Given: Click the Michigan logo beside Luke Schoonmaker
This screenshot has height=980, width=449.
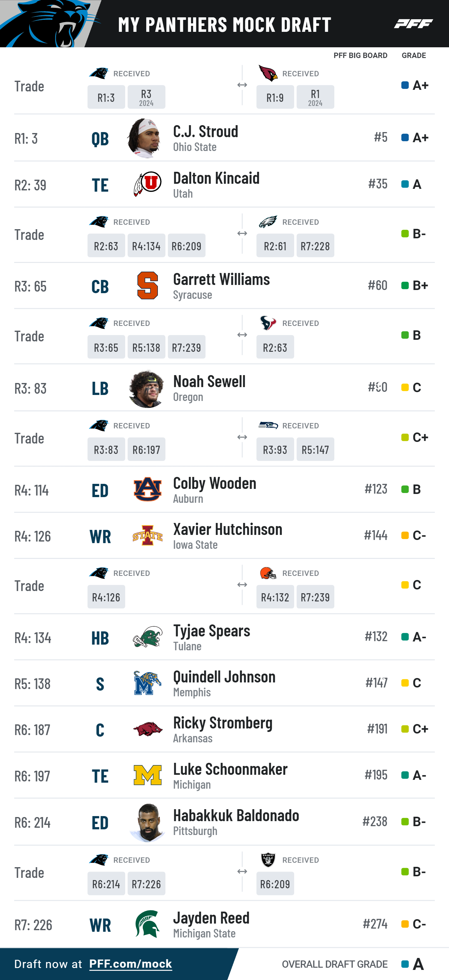Looking at the screenshot, I should (147, 775).
